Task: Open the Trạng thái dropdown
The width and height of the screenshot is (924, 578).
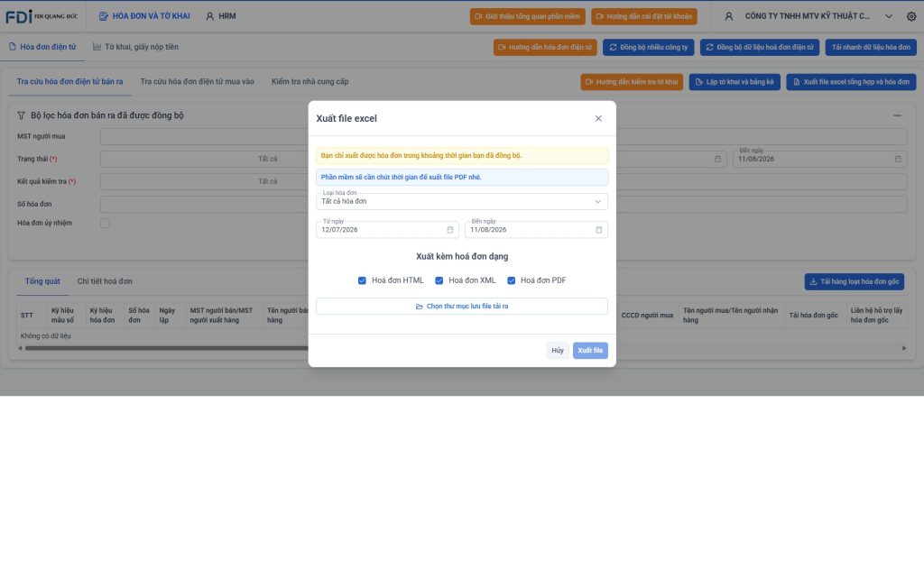Action: click(x=204, y=159)
